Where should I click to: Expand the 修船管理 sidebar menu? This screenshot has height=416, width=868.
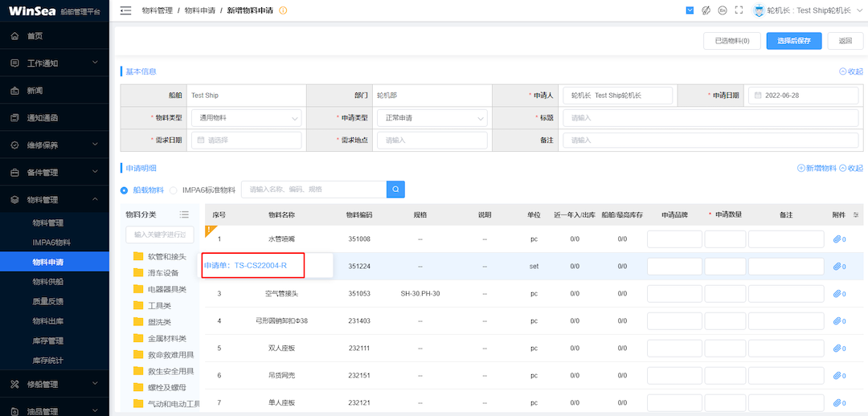pos(55,384)
